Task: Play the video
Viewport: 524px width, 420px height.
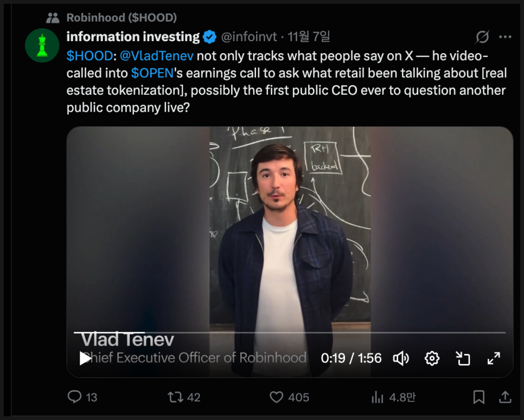Action: pyautogui.click(x=85, y=358)
